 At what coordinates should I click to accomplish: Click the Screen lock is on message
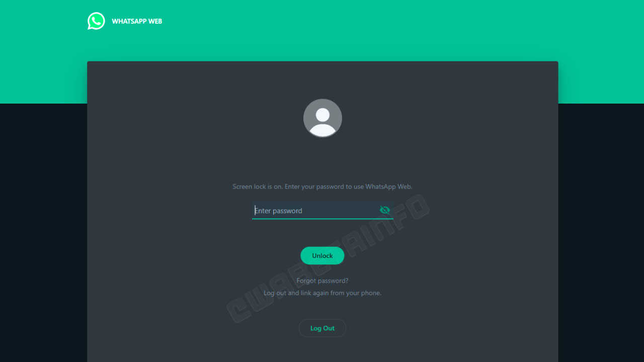(x=323, y=187)
